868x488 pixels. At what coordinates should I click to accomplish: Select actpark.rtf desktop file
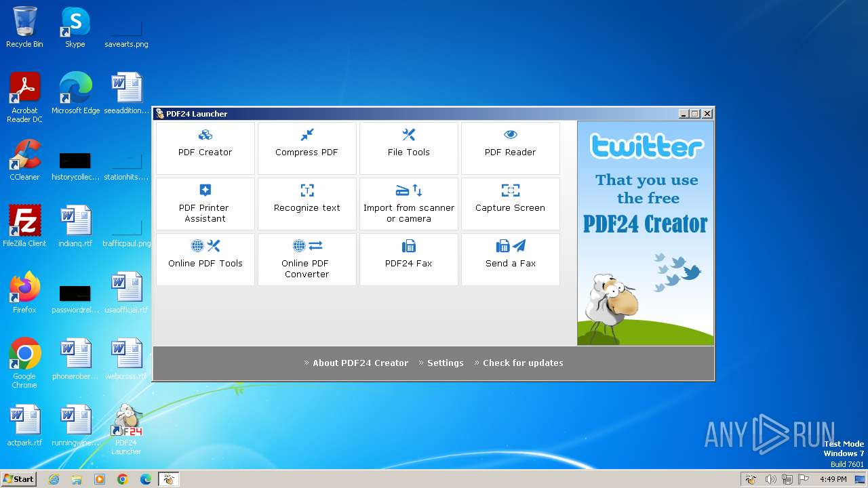click(x=24, y=425)
